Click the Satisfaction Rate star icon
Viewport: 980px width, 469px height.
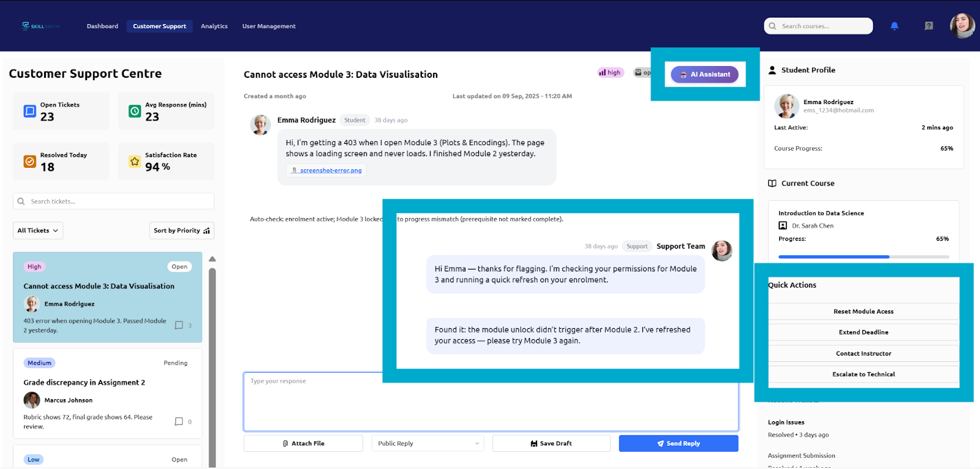135,162
